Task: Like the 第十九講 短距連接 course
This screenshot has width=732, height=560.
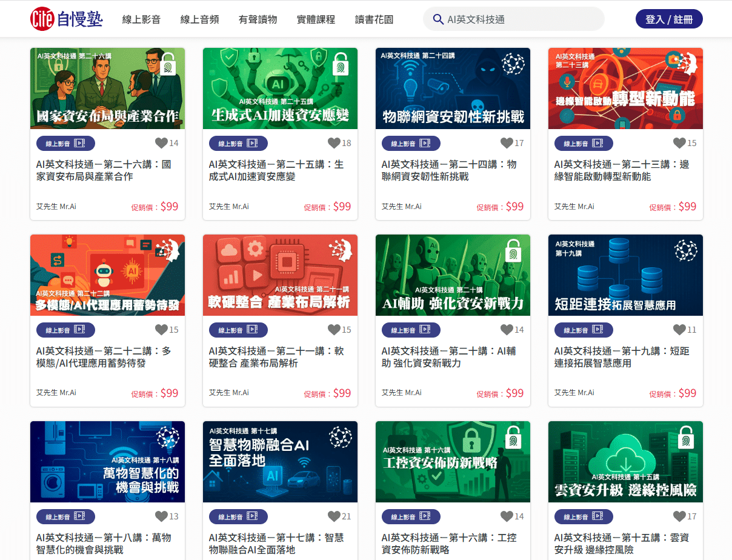Action: pyautogui.click(x=679, y=330)
